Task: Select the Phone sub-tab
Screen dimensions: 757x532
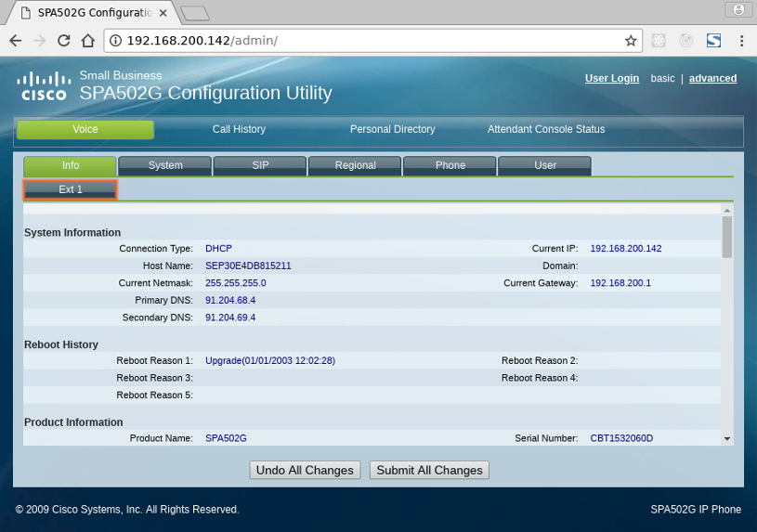Action: click(x=450, y=165)
